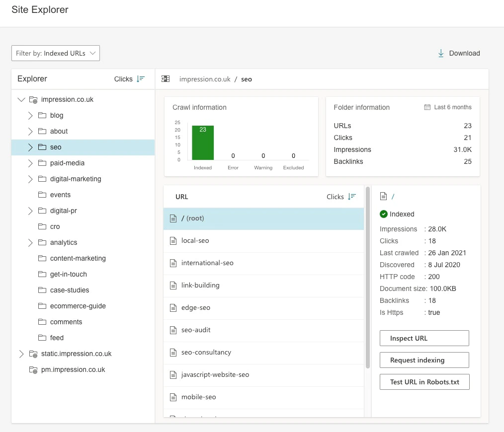Click the pm.impression.co.uk site icon
The width and height of the screenshot is (504, 432).
click(33, 370)
